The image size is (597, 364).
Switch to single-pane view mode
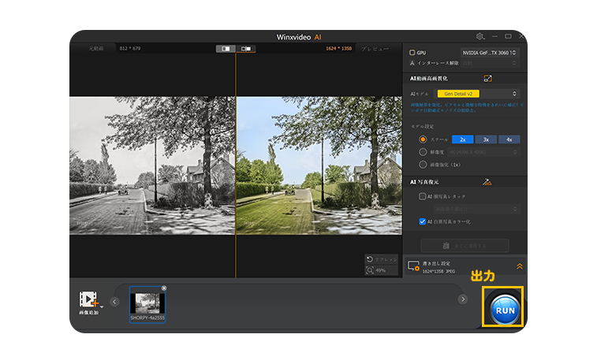(226, 49)
